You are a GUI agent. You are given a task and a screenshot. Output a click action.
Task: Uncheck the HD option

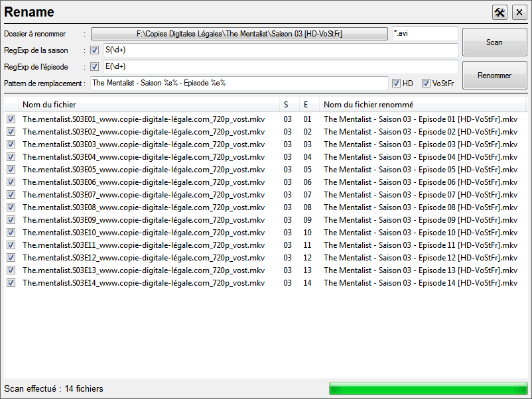(396, 84)
